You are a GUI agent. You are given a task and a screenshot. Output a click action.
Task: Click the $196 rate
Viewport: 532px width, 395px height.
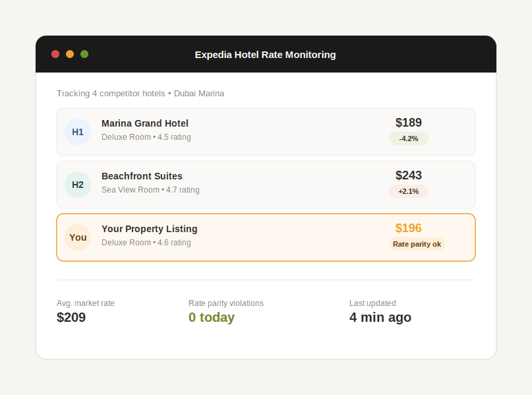[409, 228]
